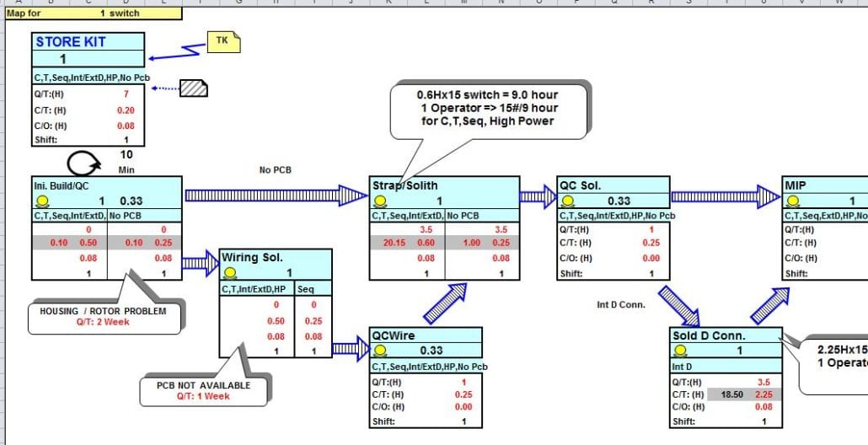Click the QC Sol. title cell
This screenshot has height=445, width=868.
click(x=613, y=186)
